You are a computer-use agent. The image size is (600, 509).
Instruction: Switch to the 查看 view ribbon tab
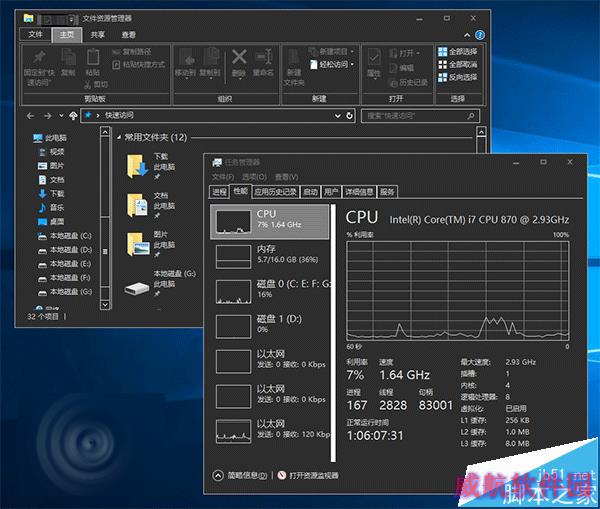pyautogui.click(x=129, y=35)
